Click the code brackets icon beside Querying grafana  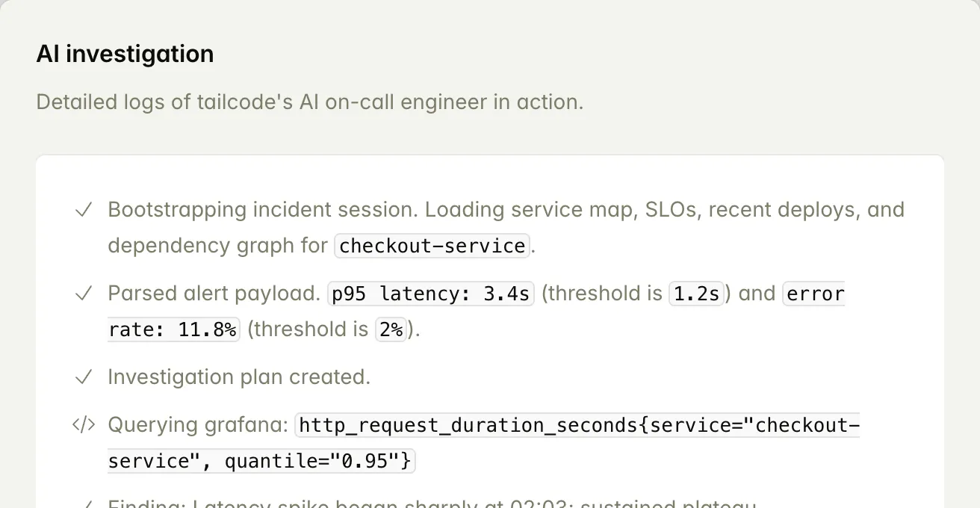84,425
